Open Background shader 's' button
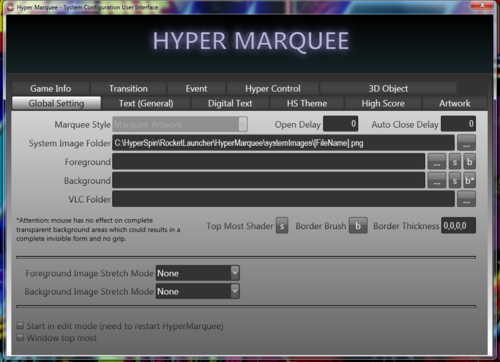 (455, 180)
